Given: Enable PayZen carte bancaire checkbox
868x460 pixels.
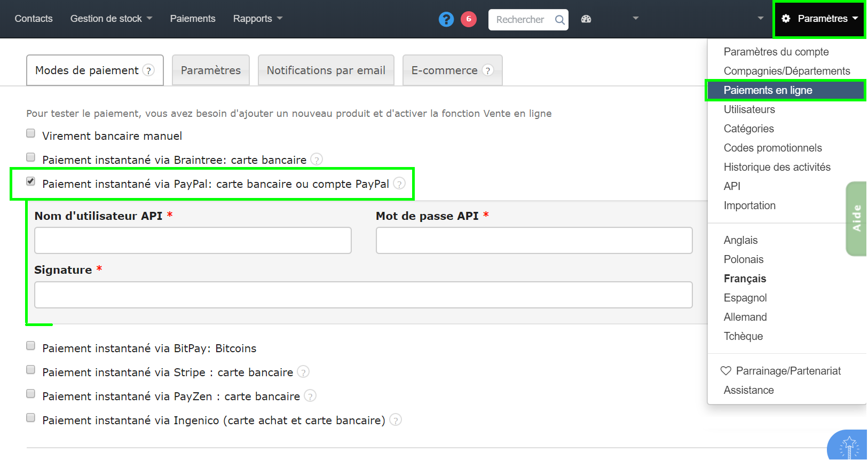Looking at the screenshot, I should [x=31, y=394].
